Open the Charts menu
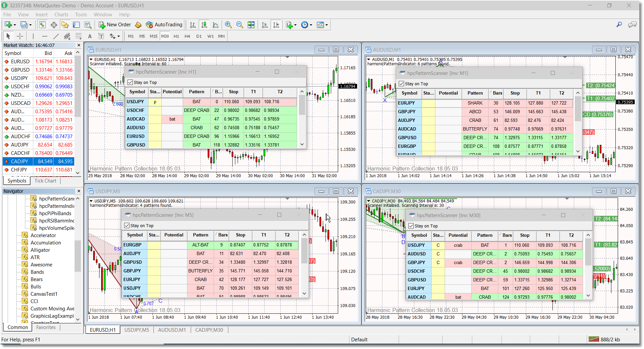 tap(61, 15)
